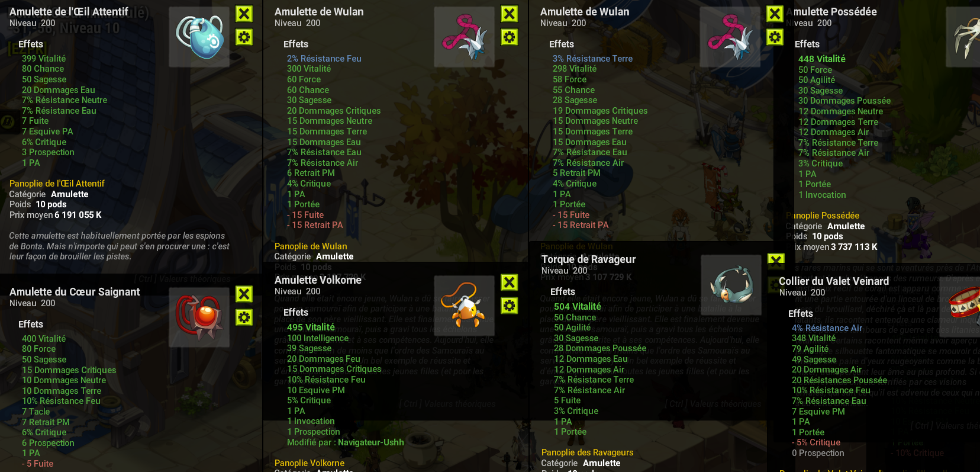Open gear options on first Amulette de Wulan
The image size is (980, 472).
pos(509,37)
